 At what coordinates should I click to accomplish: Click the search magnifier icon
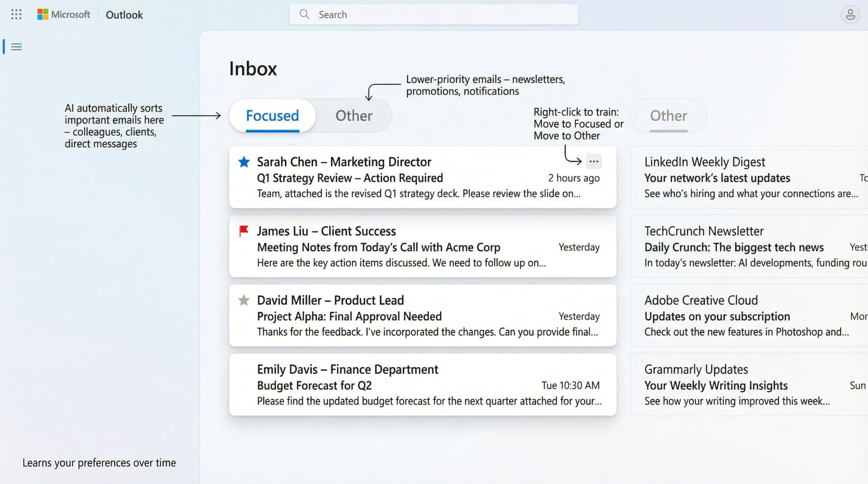click(x=304, y=14)
